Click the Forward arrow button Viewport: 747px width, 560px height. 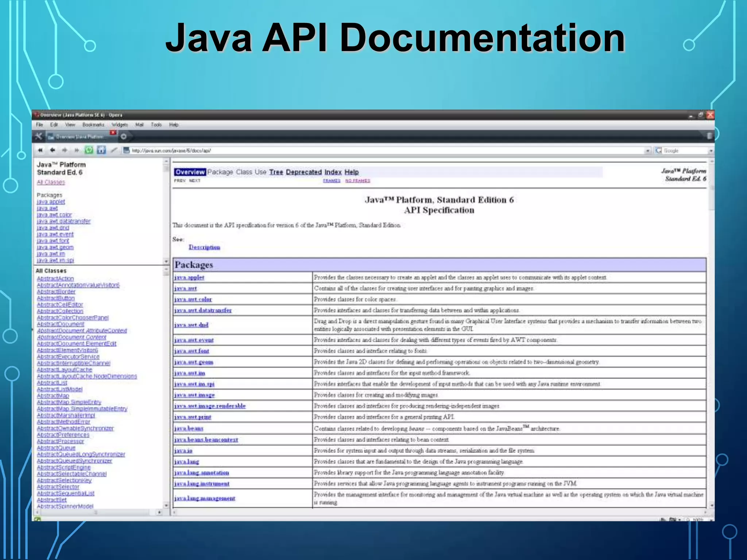[65, 150]
